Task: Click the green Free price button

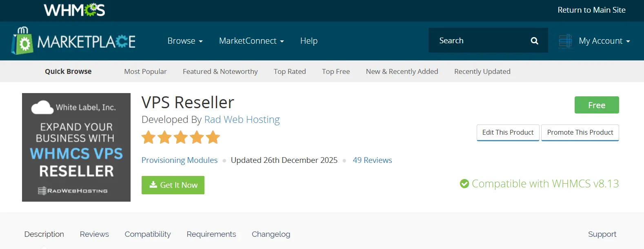Action: (x=597, y=105)
